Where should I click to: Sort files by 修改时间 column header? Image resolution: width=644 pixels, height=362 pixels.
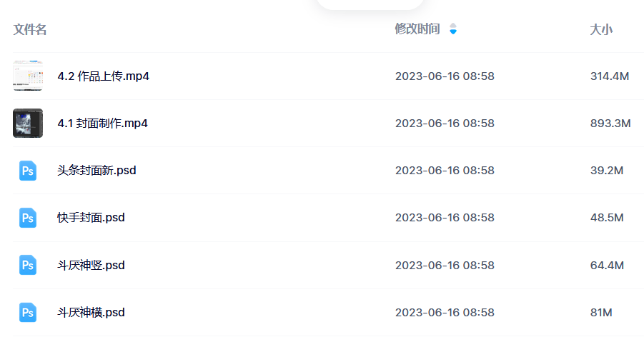pos(417,29)
